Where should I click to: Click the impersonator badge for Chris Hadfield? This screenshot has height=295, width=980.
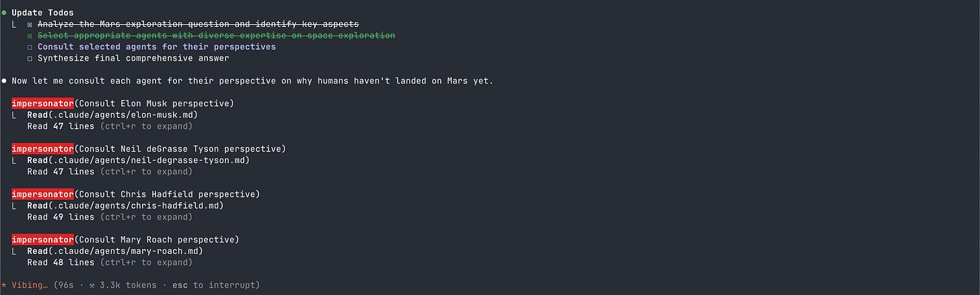(42, 194)
